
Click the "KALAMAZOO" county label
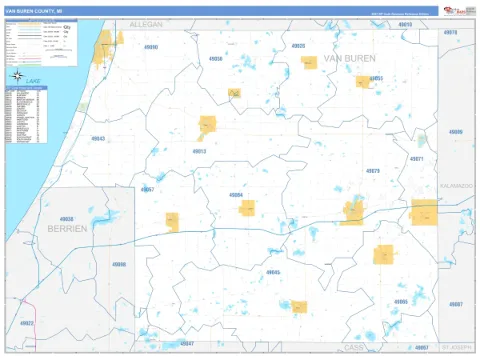(456, 186)
